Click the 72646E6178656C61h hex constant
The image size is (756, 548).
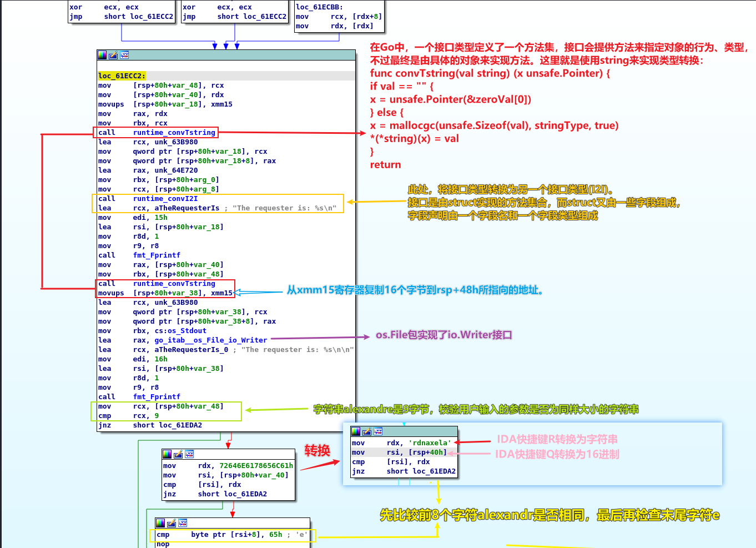tap(256, 466)
